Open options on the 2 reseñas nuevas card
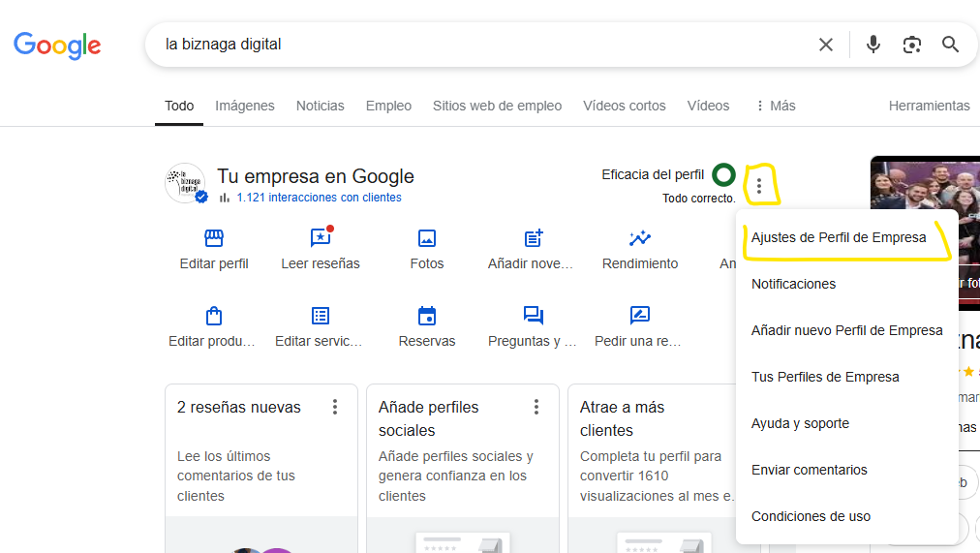The image size is (980, 553). [335, 408]
